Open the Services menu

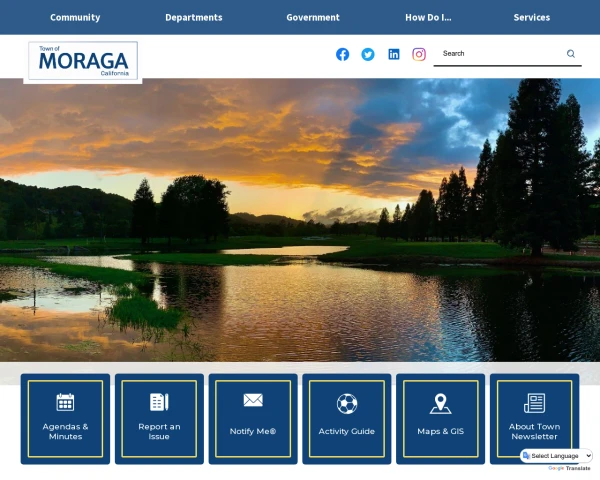point(531,17)
